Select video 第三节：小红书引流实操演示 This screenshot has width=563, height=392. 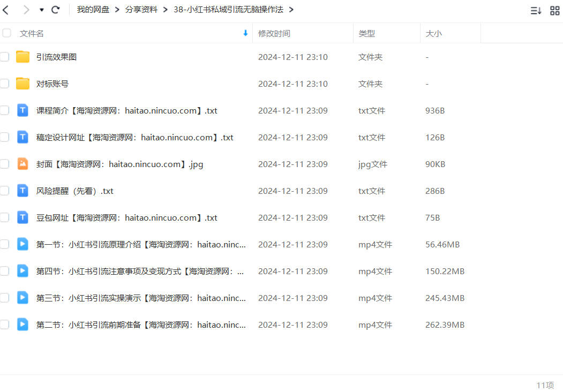pyautogui.click(x=141, y=298)
